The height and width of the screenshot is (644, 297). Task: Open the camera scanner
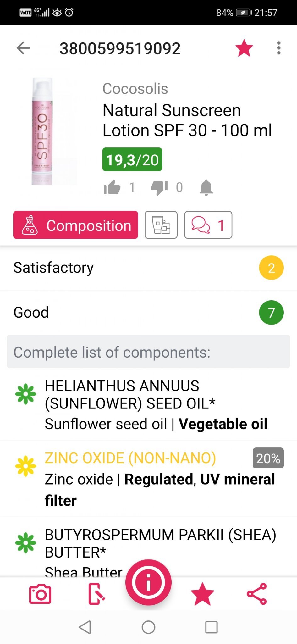pos(40,594)
